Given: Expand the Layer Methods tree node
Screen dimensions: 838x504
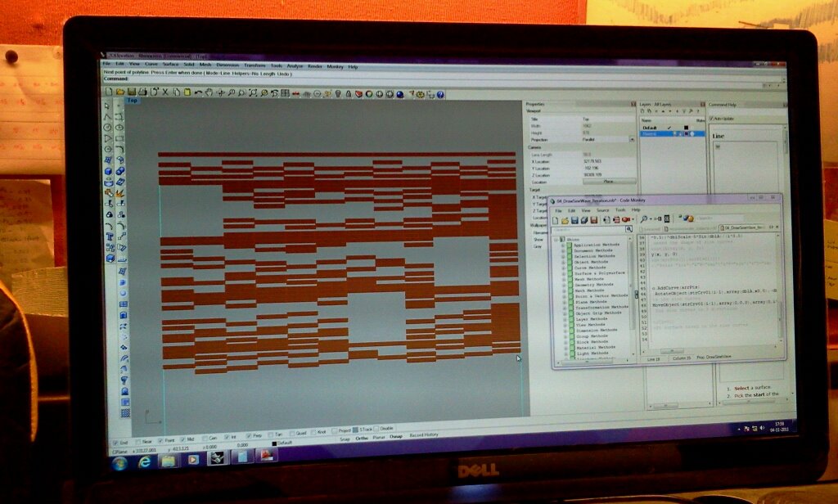Looking at the screenshot, I should (x=564, y=318).
